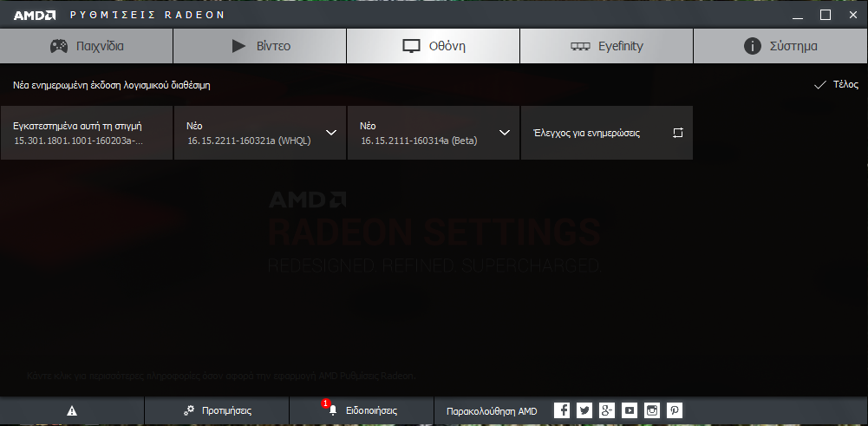Open AMD YouTube channel icon

point(630,410)
